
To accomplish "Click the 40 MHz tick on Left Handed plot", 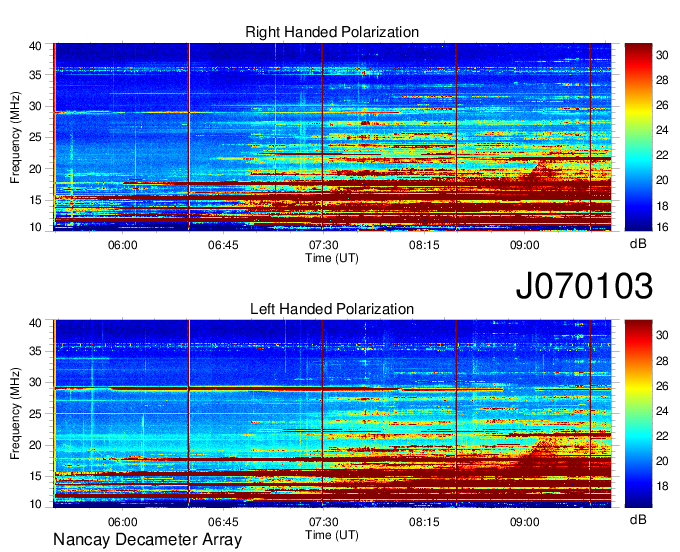I will click(x=35, y=323).
